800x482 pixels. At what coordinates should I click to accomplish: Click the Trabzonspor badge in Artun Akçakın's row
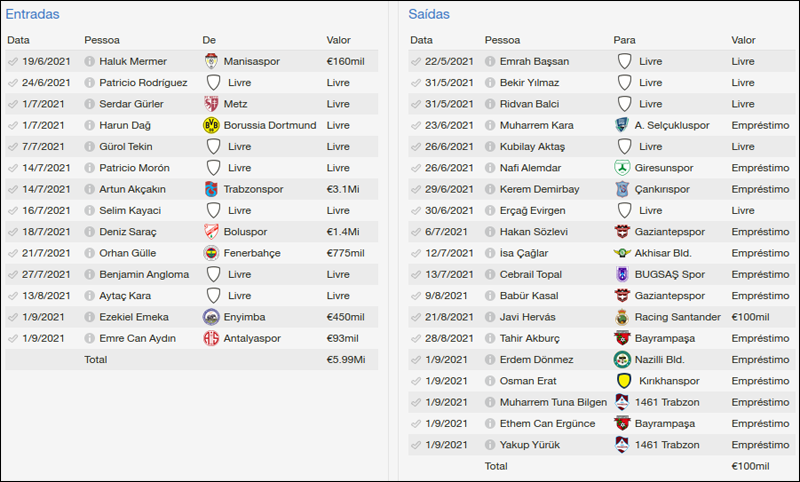[x=211, y=189]
